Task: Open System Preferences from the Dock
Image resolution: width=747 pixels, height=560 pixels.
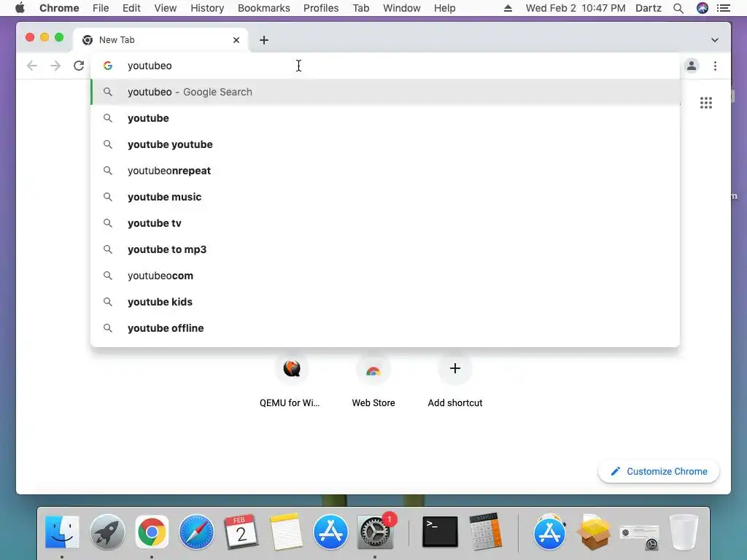Action: coord(375,532)
